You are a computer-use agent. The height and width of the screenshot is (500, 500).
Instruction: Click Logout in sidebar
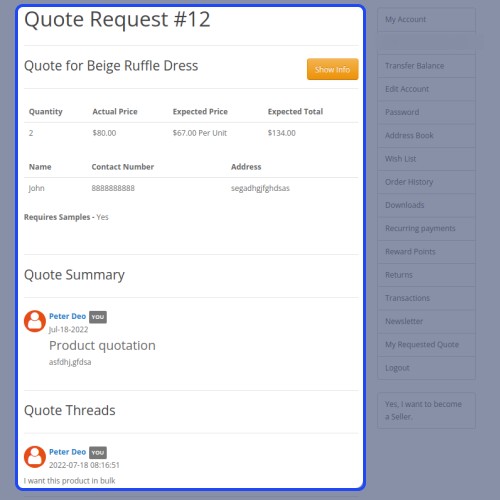[x=426, y=368]
